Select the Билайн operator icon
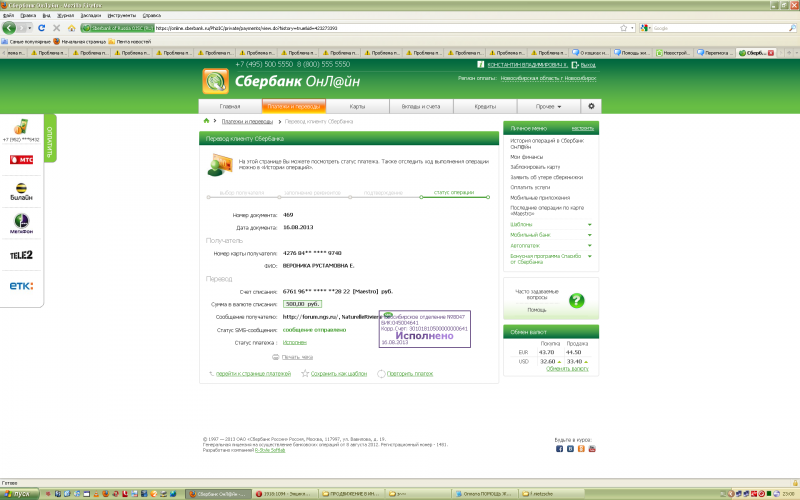 pos(21,191)
